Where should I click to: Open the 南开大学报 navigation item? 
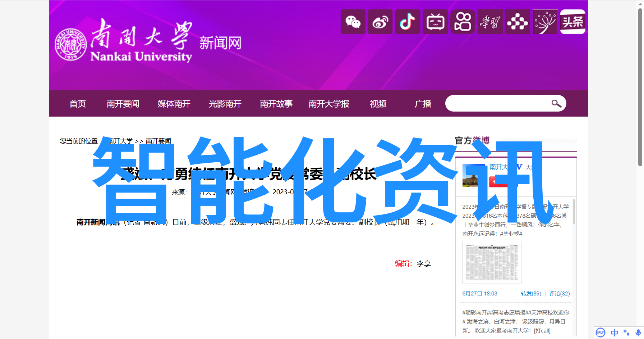pos(329,104)
